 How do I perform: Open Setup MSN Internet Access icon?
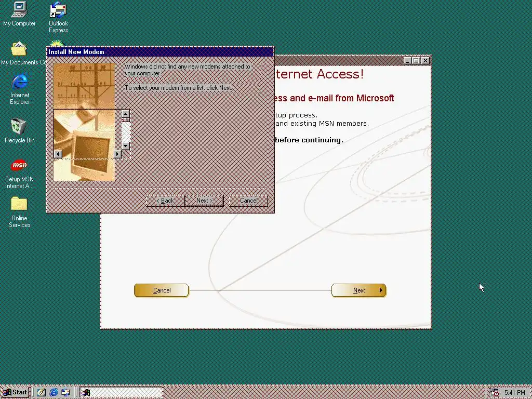[x=19, y=174]
